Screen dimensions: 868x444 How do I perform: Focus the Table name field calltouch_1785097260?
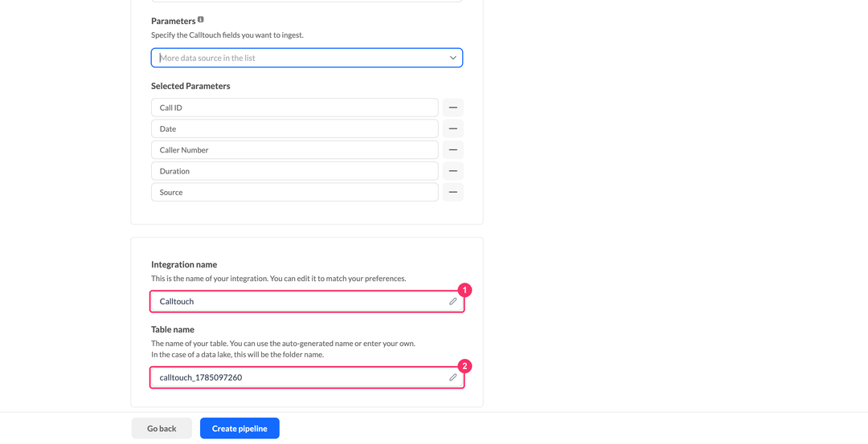pyautogui.click(x=307, y=377)
